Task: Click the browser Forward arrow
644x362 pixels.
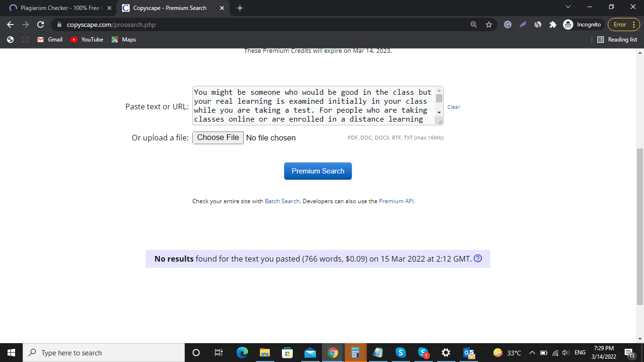Action: 25,25
